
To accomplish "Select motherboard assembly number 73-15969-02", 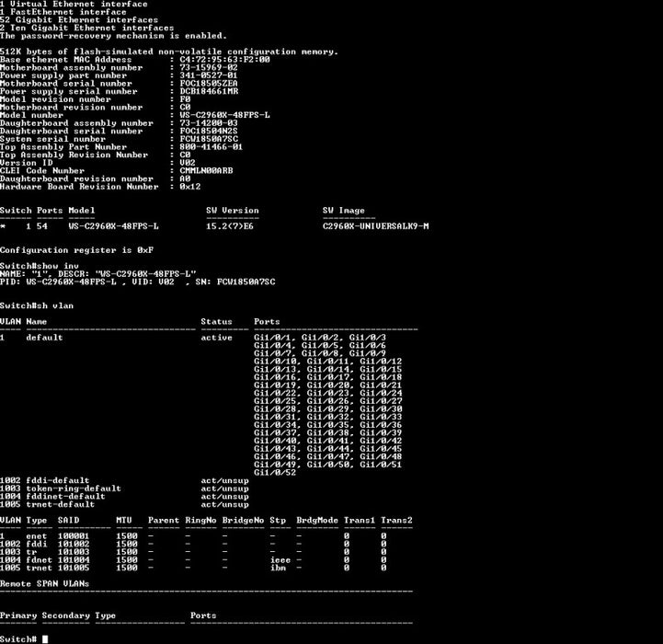I will (x=209, y=68).
